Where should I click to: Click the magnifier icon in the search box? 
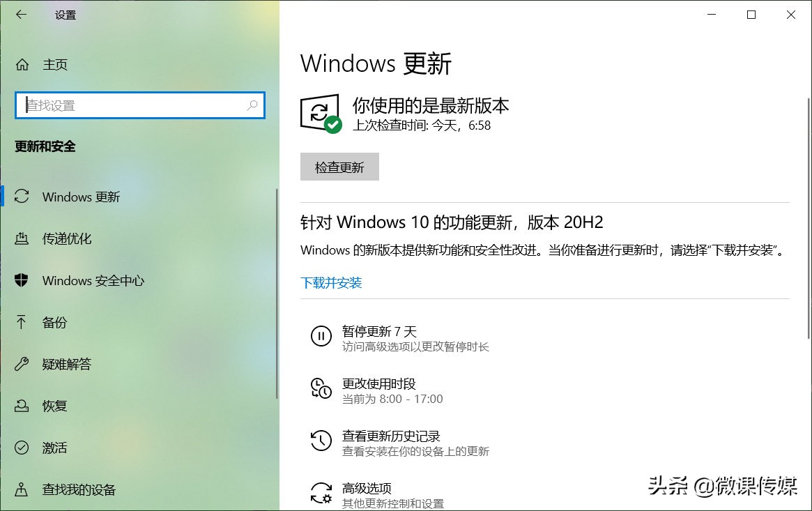pyautogui.click(x=252, y=105)
